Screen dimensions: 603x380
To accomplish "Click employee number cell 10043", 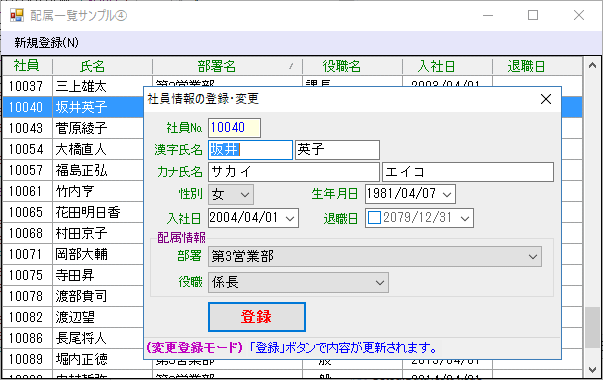I will point(26,128).
